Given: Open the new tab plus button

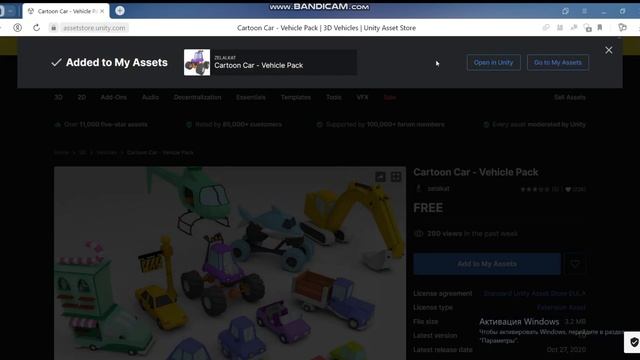Looking at the screenshot, I should point(120,11).
